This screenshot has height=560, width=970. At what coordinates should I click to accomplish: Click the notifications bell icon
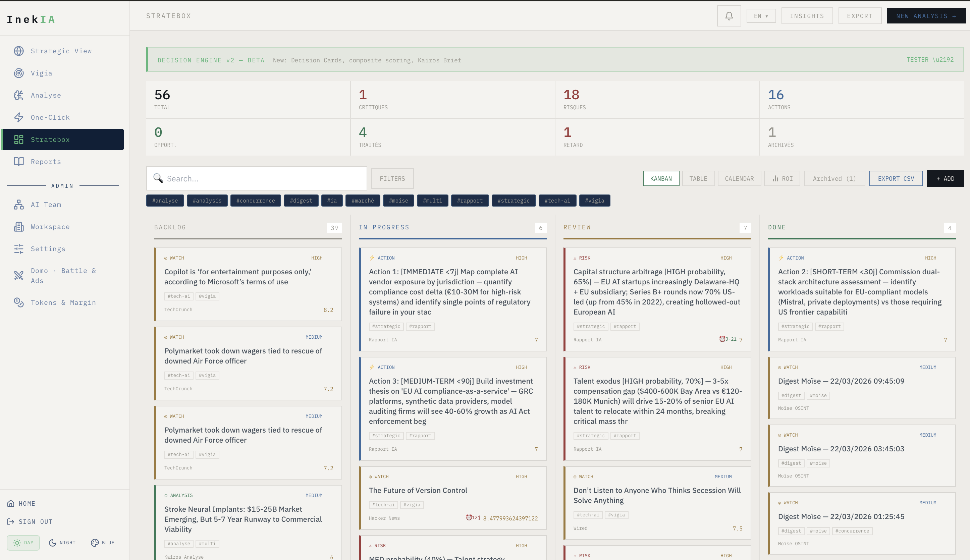(x=729, y=16)
